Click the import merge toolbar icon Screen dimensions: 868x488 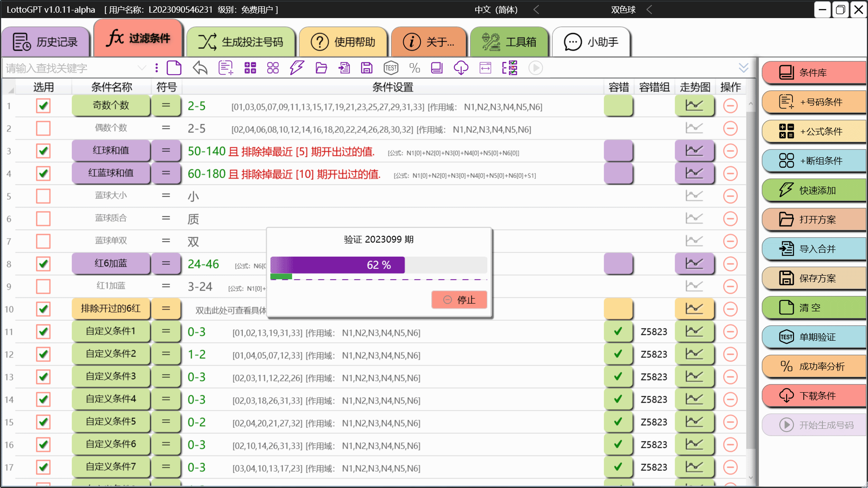[344, 68]
